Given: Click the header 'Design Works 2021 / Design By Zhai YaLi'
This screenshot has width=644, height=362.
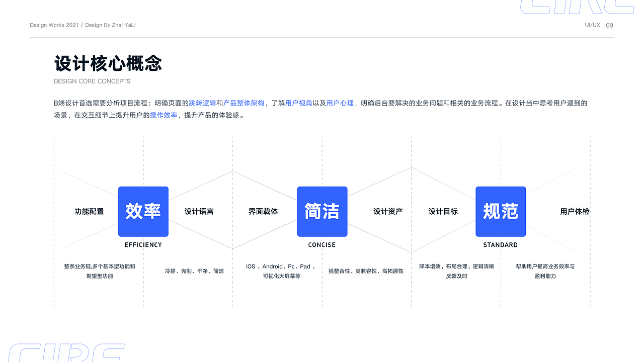Looking at the screenshot, I should tap(83, 25).
